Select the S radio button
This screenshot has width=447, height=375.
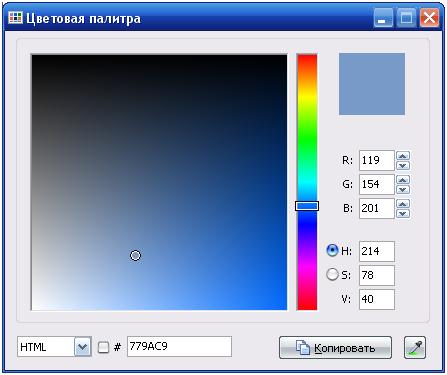(x=332, y=274)
